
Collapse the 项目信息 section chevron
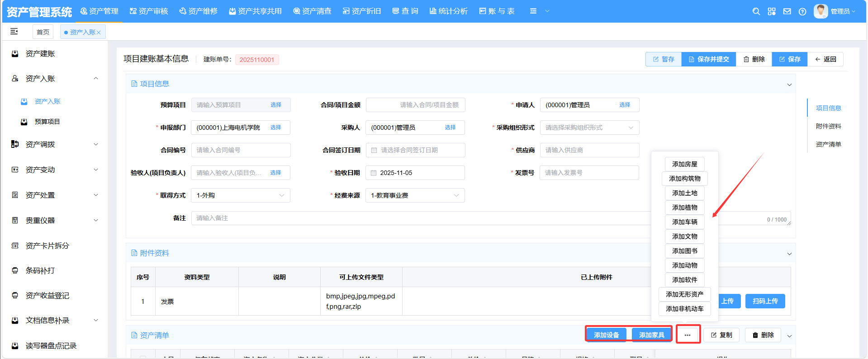click(789, 85)
